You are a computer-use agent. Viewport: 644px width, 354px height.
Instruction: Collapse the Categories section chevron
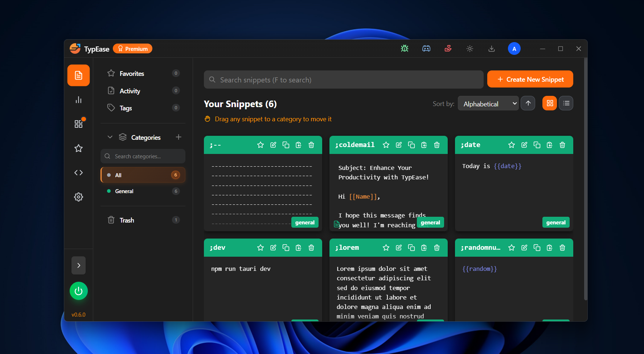pyautogui.click(x=110, y=137)
